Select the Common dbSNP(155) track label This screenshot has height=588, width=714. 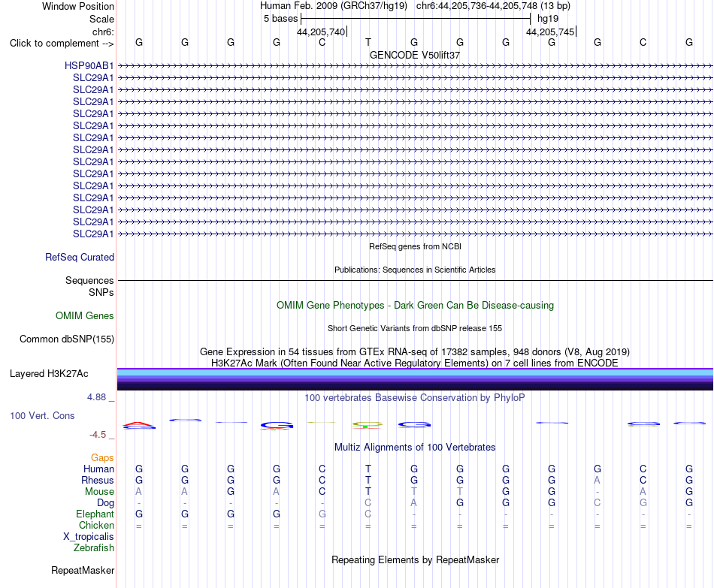[67, 339]
